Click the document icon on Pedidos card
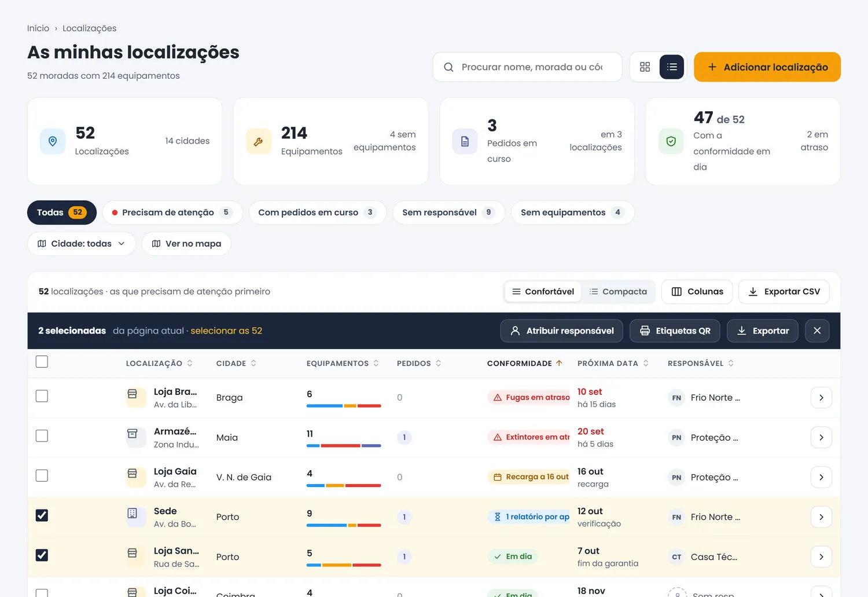 click(465, 141)
